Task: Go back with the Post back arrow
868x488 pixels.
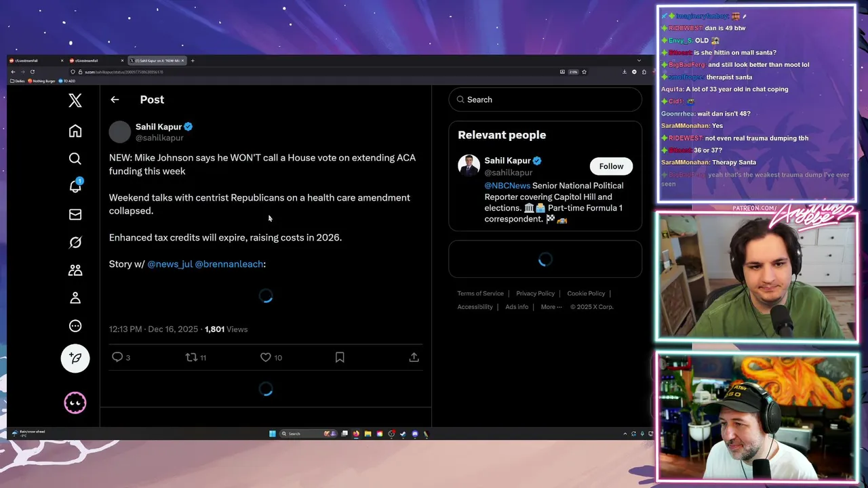Action: (115, 100)
